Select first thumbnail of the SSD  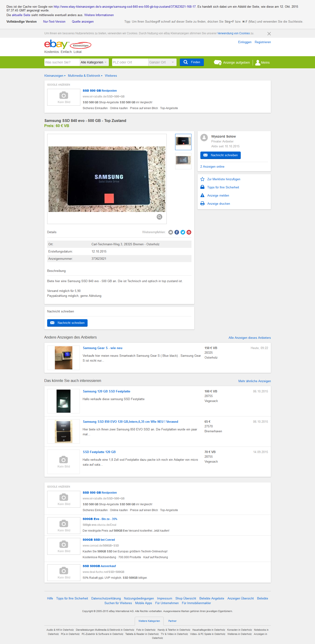(183, 142)
